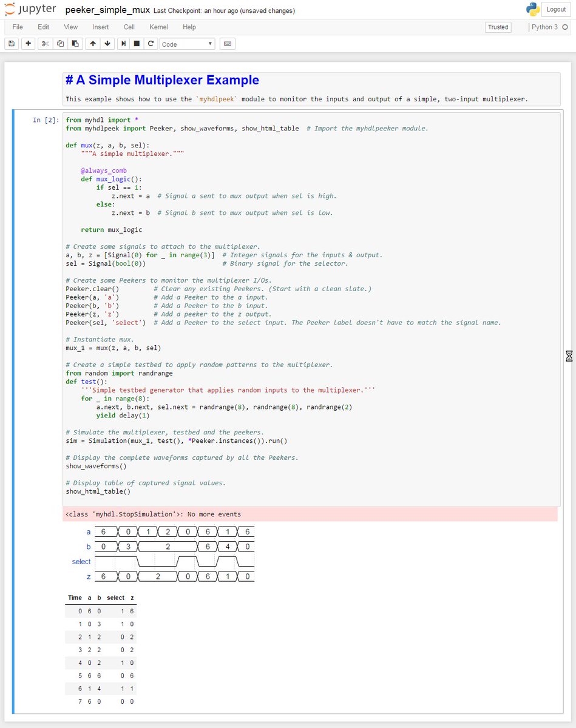Click the show_html_table() code line
Viewport: 576px width, 728px height.
coord(98,492)
